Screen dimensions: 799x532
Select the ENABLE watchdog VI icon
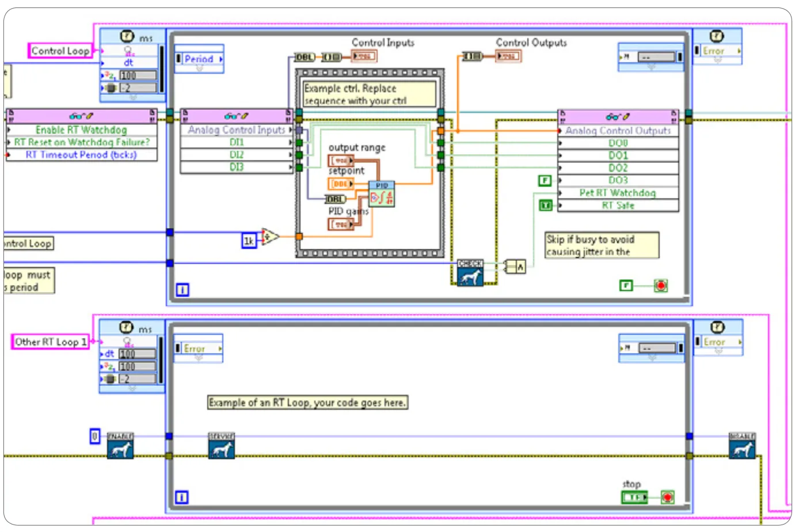click(x=120, y=446)
